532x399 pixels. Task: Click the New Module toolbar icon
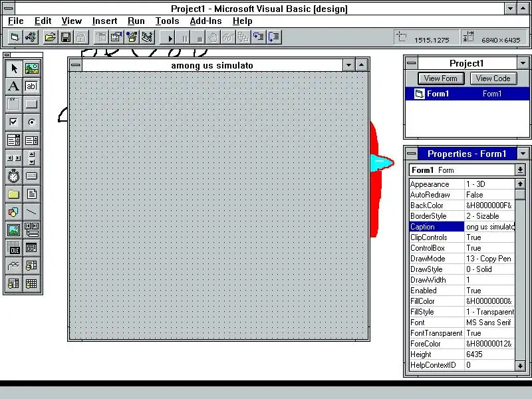pyautogui.click(x=31, y=37)
